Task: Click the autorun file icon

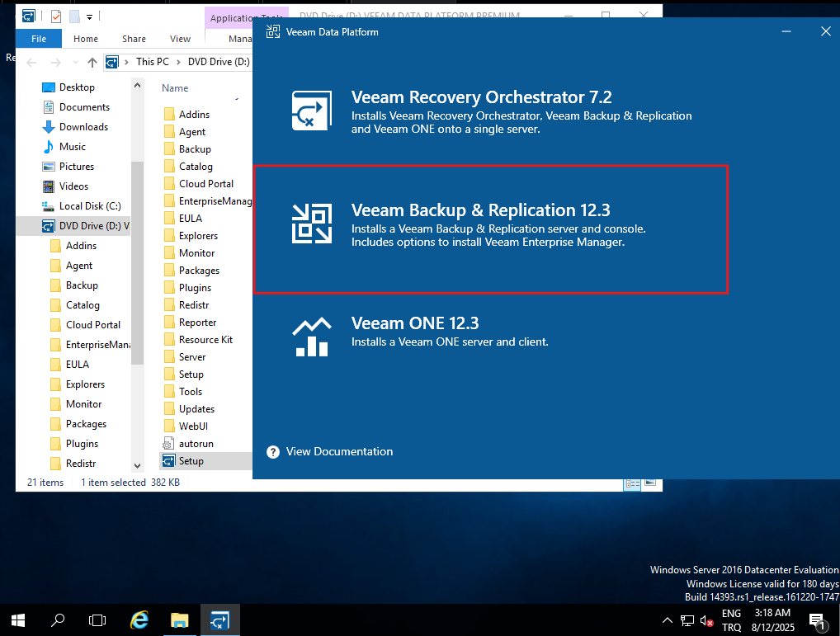Action: click(x=169, y=444)
